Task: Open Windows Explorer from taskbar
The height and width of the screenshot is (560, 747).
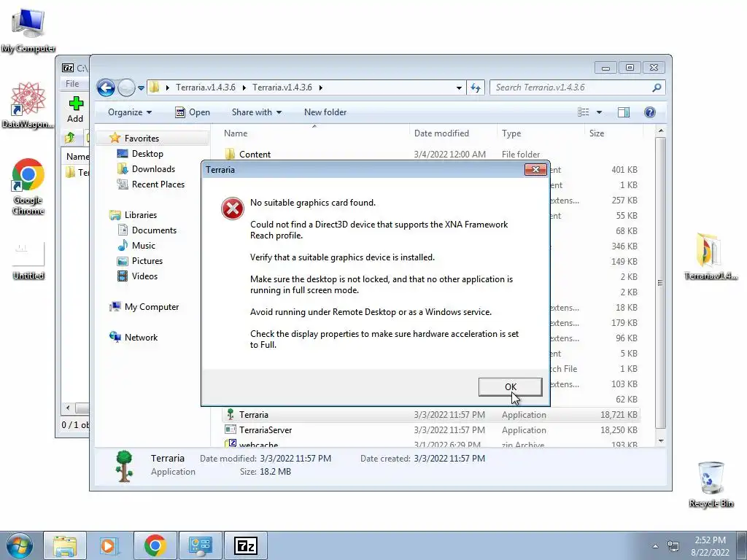Action: (65, 545)
